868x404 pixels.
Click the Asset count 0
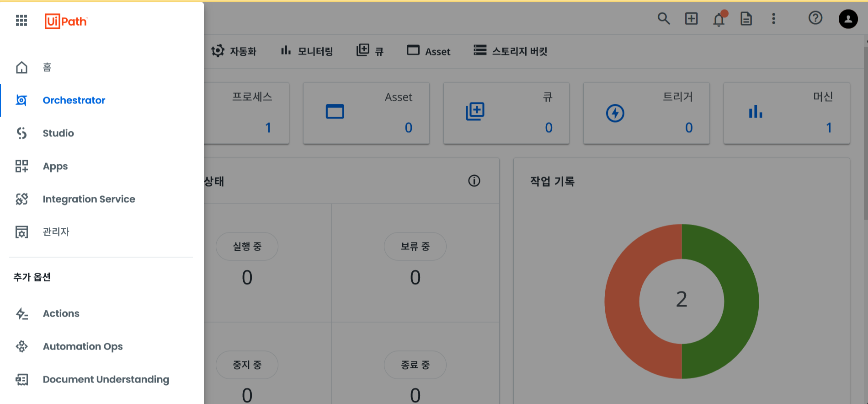409,128
